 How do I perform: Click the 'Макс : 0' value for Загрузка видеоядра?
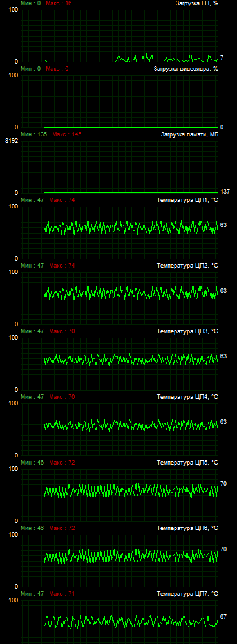tap(57, 69)
